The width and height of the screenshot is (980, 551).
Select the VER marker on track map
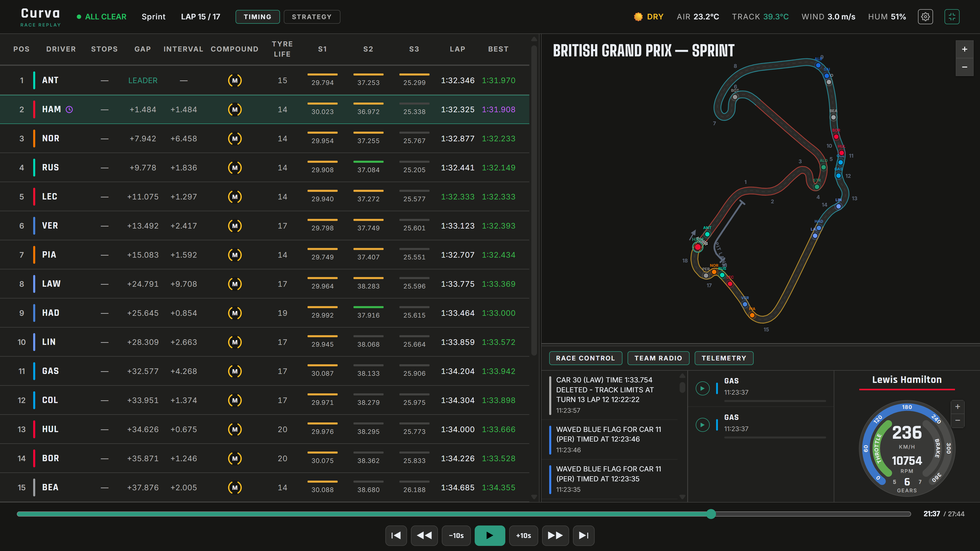(x=745, y=304)
